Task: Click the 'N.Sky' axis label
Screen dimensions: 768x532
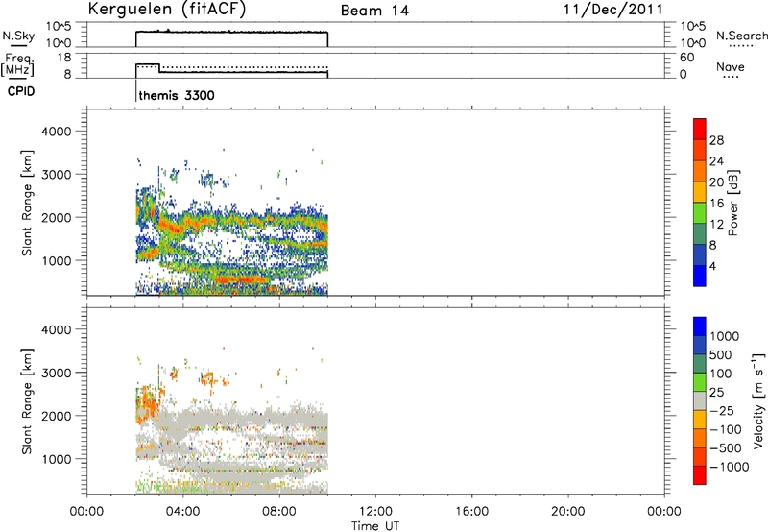Action: (18, 36)
